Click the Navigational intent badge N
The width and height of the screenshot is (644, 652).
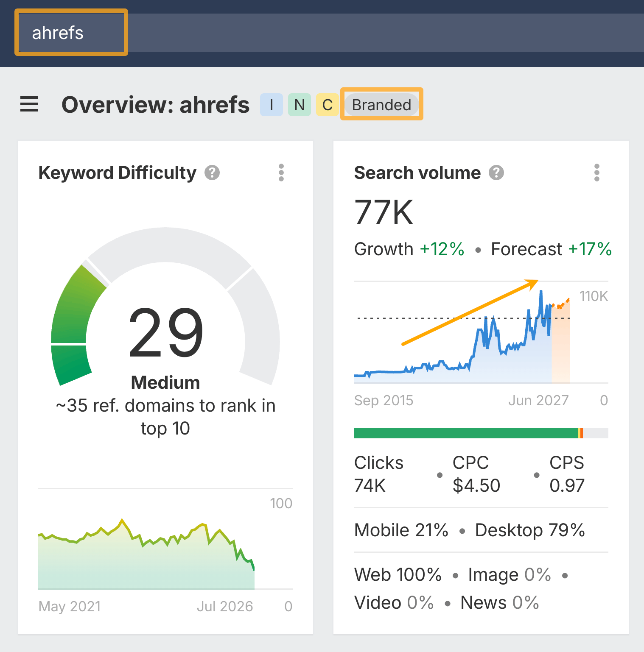300,105
